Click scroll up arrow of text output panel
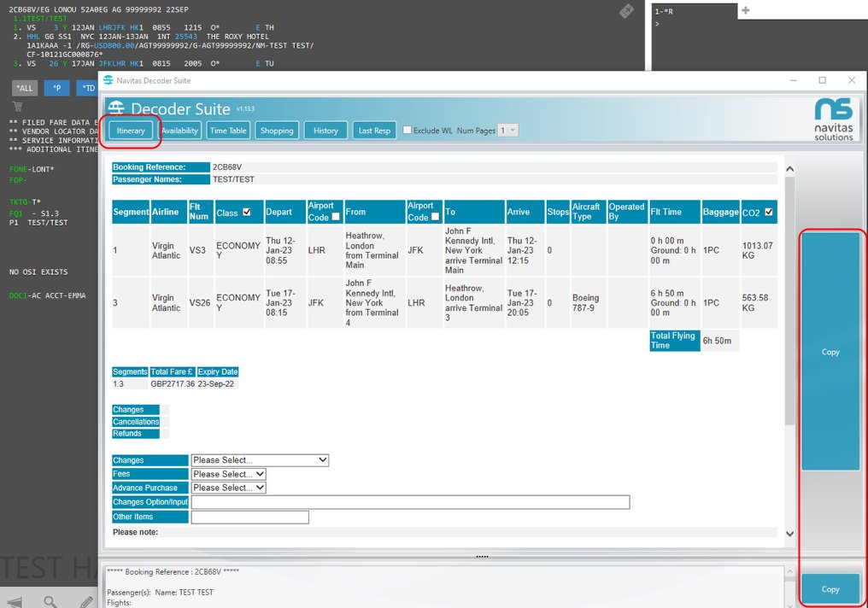Viewport: 868px width, 608px height. [790, 571]
